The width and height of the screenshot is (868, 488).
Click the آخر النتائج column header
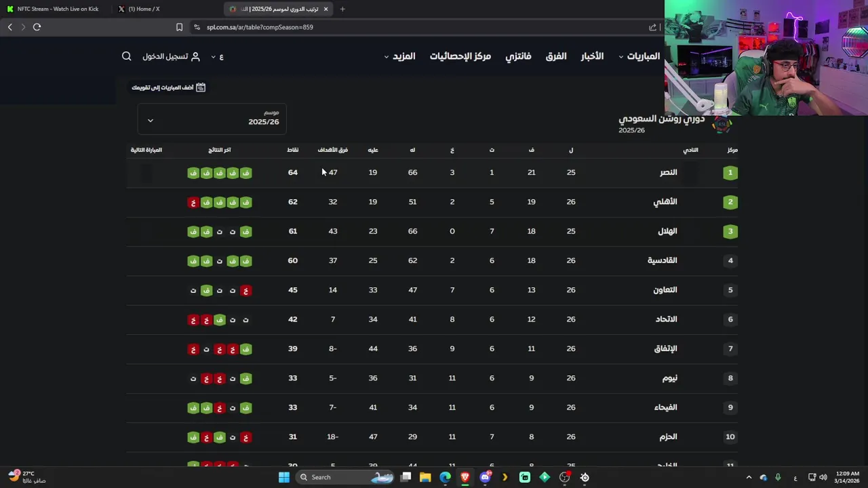pos(220,150)
